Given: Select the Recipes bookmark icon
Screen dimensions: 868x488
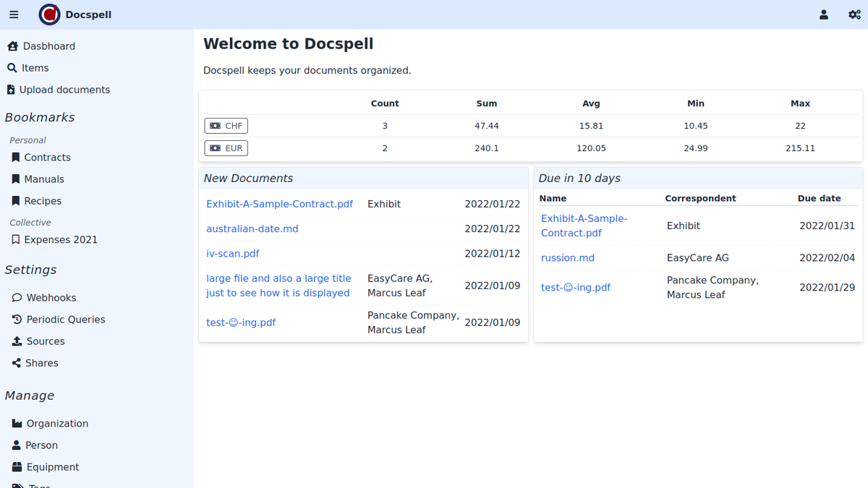Looking at the screenshot, I should 16,201.
